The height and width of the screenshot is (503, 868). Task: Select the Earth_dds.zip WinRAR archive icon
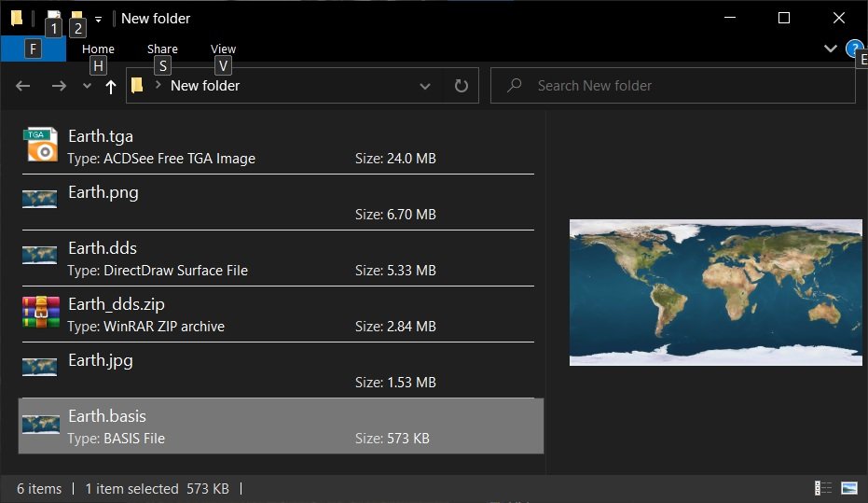pos(41,313)
